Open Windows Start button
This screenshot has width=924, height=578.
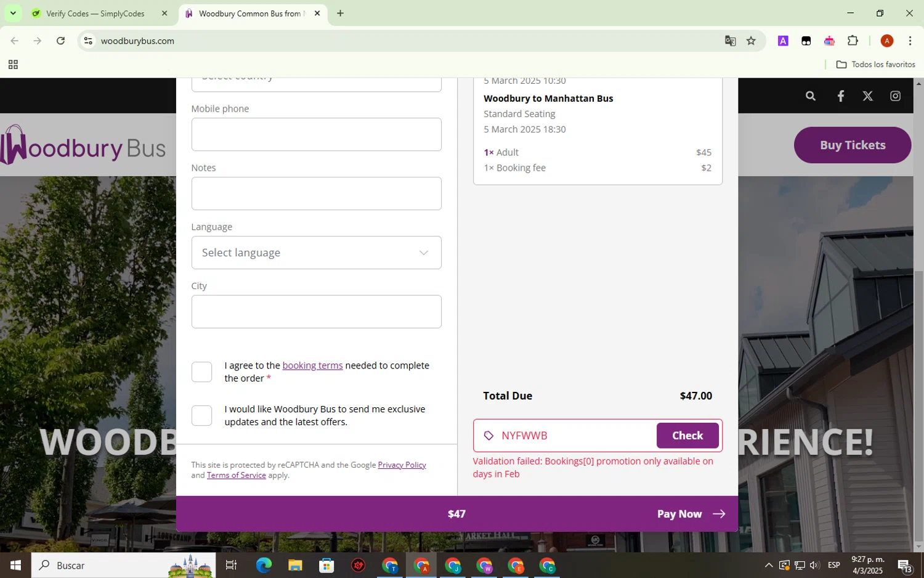pyautogui.click(x=15, y=565)
